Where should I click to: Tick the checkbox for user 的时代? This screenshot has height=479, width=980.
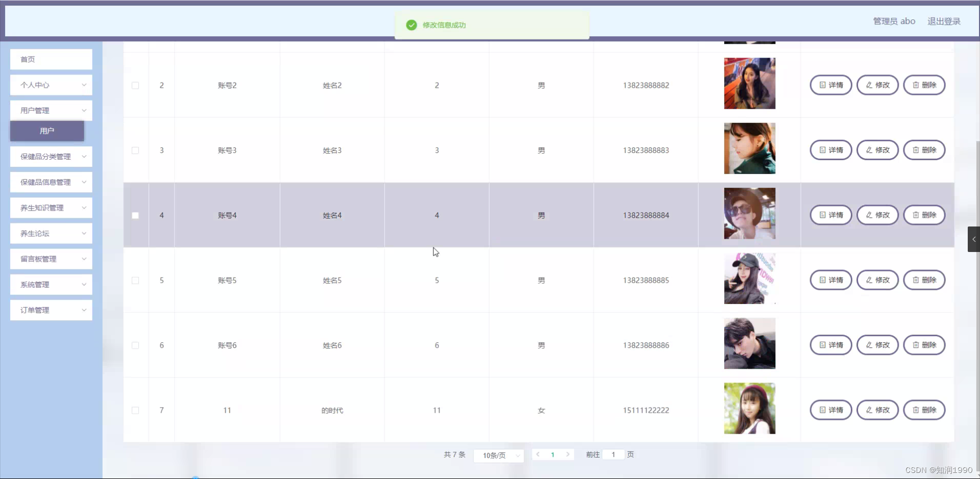pos(135,410)
